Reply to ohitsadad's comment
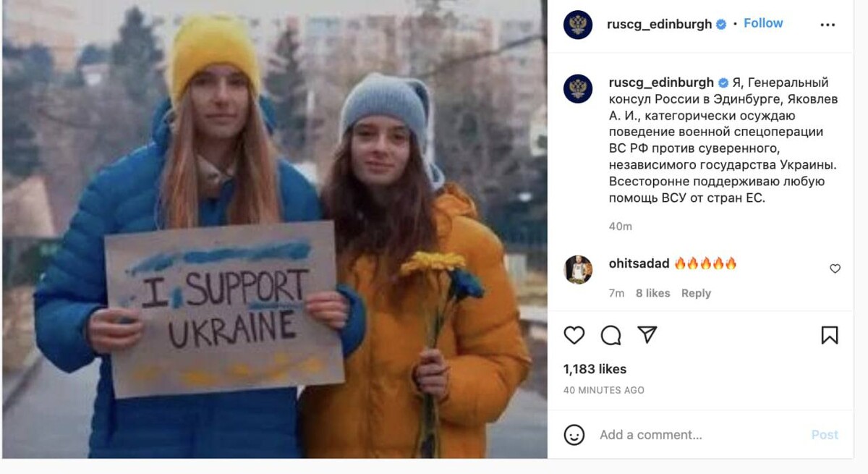The width and height of the screenshot is (868, 474). (696, 293)
